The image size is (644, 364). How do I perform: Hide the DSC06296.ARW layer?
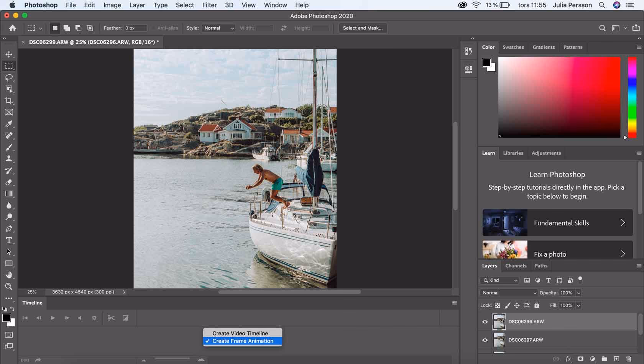pos(485,321)
